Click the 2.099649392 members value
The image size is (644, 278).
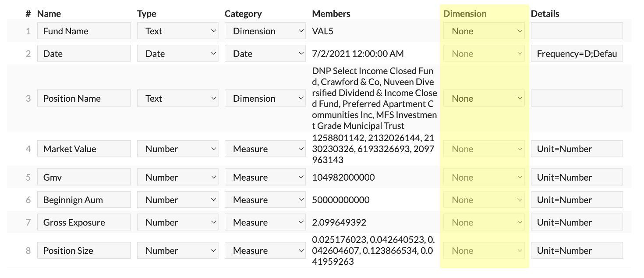click(339, 222)
